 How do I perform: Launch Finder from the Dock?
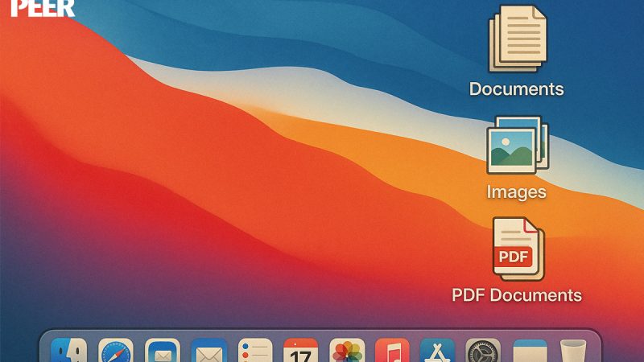point(68,350)
